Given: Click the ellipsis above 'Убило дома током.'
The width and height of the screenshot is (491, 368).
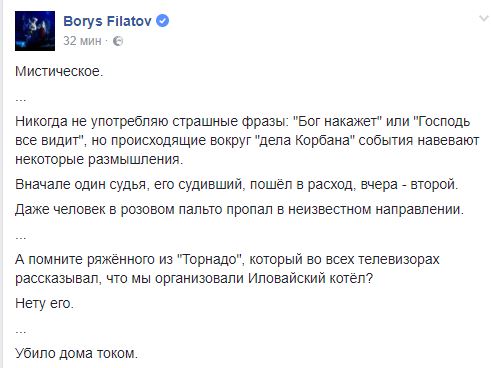Looking at the screenshot, I should click(21, 331).
